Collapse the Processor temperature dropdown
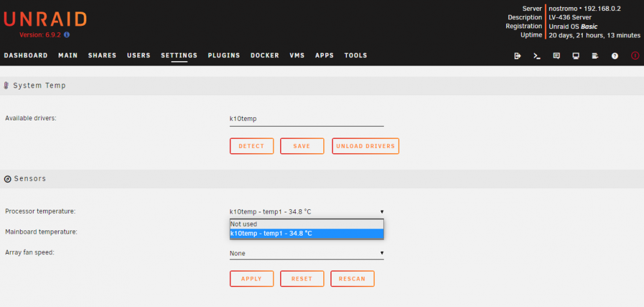644x307 pixels. [x=307, y=212]
